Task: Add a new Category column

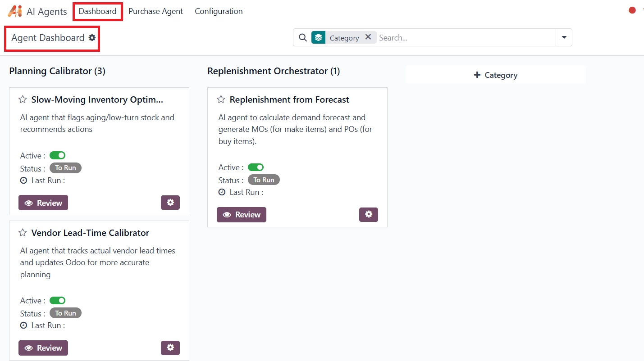Action: pyautogui.click(x=495, y=75)
